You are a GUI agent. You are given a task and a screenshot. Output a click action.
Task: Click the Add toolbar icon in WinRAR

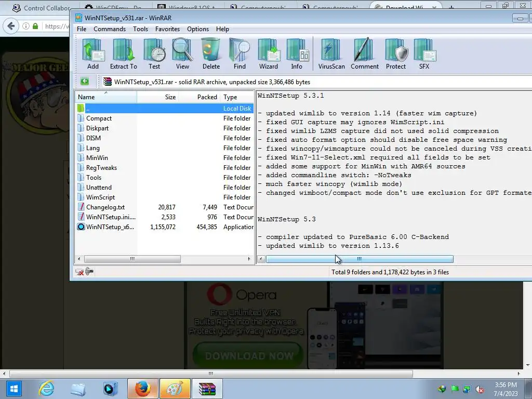coord(92,54)
